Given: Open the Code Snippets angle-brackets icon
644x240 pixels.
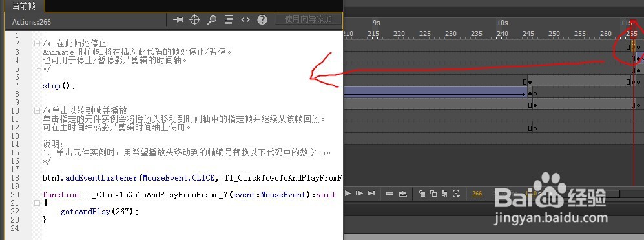Looking at the screenshot, I should point(245,20).
